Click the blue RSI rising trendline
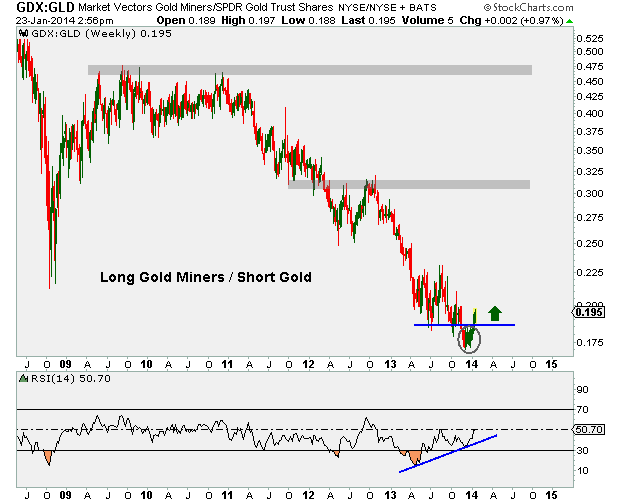This screenshot has width=620, height=500. pos(448,453)
